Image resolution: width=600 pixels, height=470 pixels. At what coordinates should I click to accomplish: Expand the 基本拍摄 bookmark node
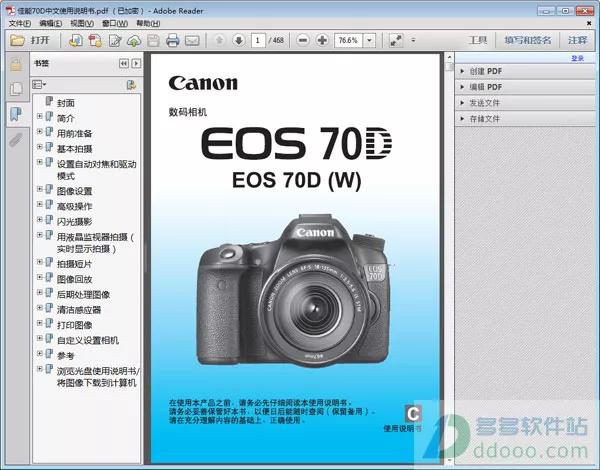(40, 147)
